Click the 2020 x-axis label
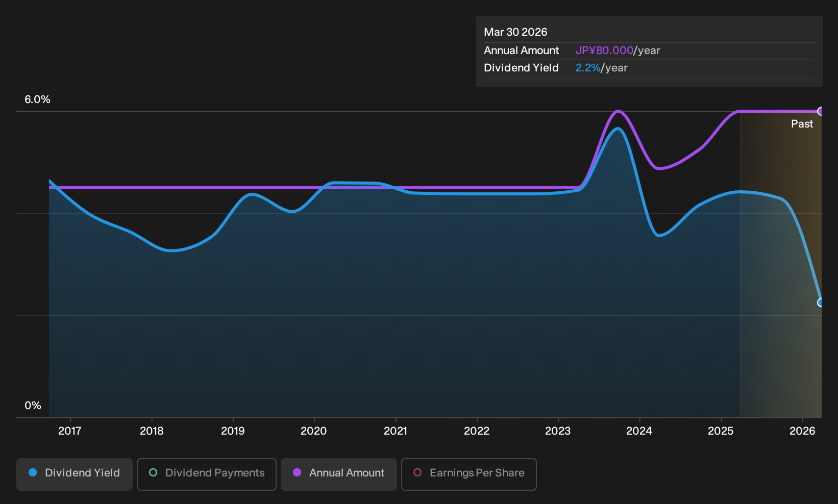Image resolution: width=838 pixels, height=504 pixels. [x=314, y=431]
